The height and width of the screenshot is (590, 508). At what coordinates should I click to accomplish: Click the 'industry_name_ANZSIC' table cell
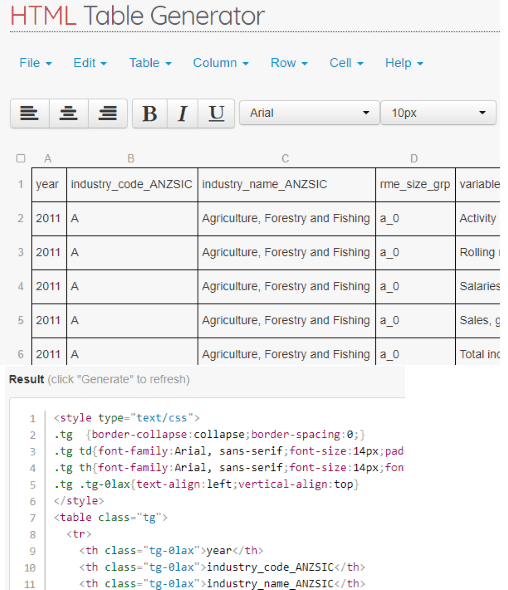pos(286,184)
